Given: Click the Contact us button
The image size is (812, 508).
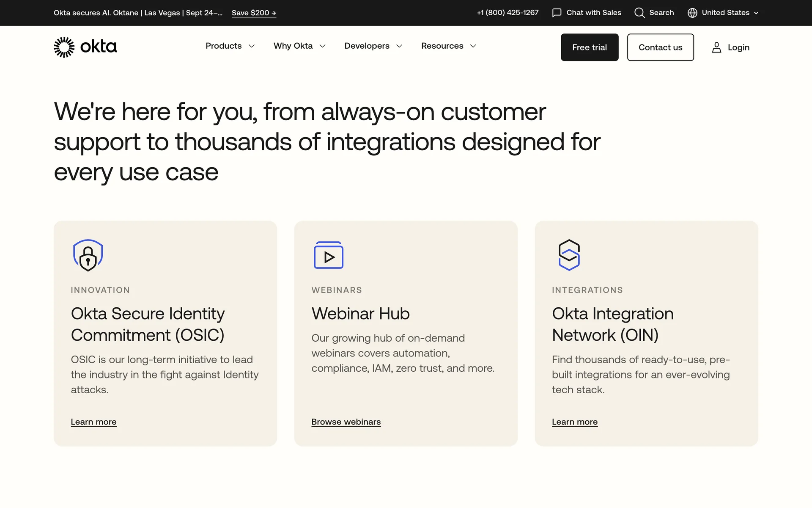Looking at the screenshot, I should (x=660, y=47).
